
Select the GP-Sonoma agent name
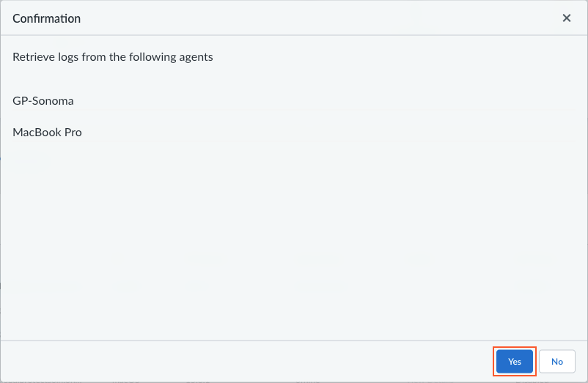tap(43, 100)
